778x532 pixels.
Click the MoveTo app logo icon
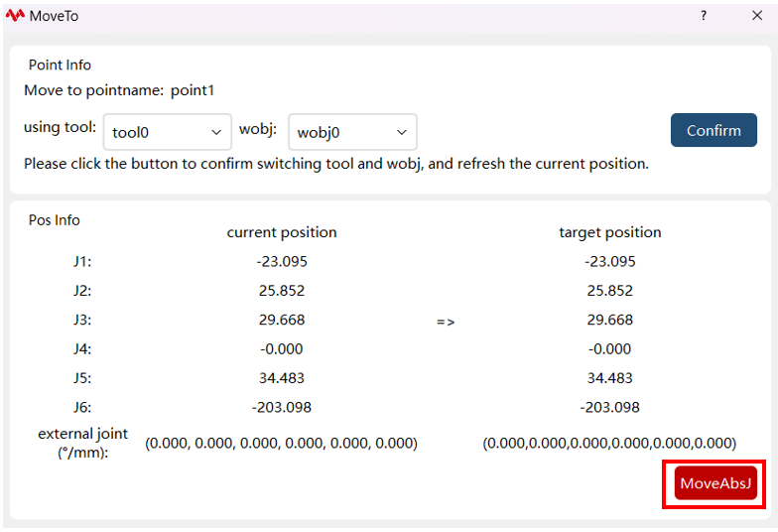click(15, 16)
